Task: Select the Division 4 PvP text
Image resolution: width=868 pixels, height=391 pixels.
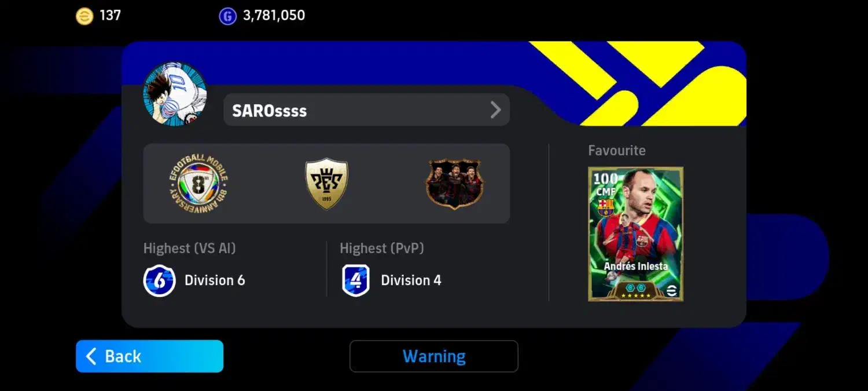Action: [411, 280]
